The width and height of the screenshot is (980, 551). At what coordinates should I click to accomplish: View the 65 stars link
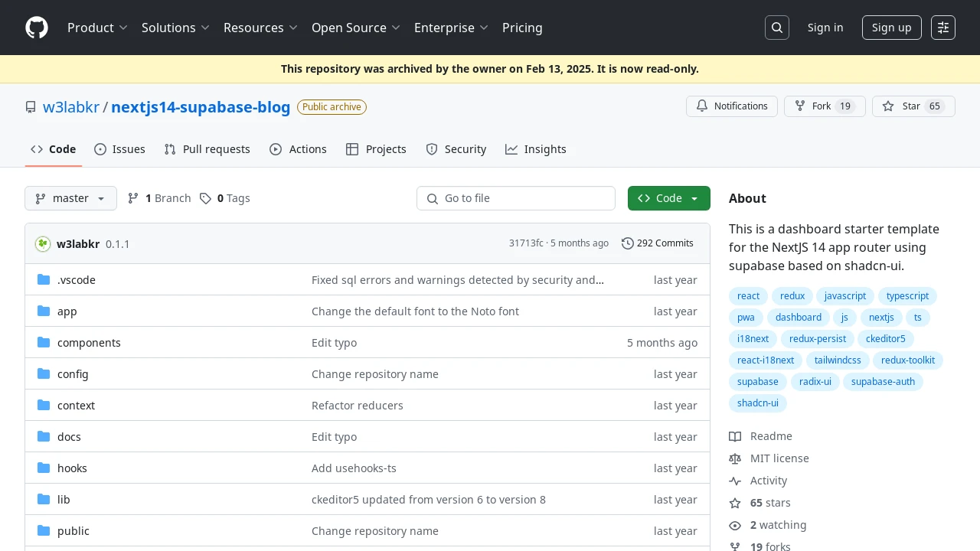pos(770,503)
